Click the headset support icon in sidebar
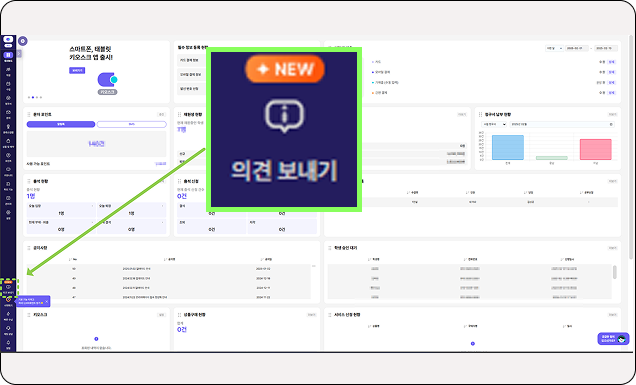 click(8, 329)
